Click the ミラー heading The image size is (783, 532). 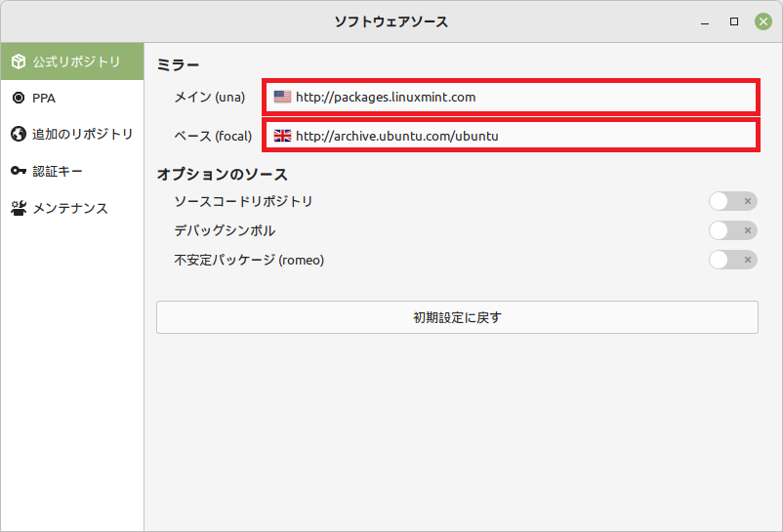pos(178,64)
